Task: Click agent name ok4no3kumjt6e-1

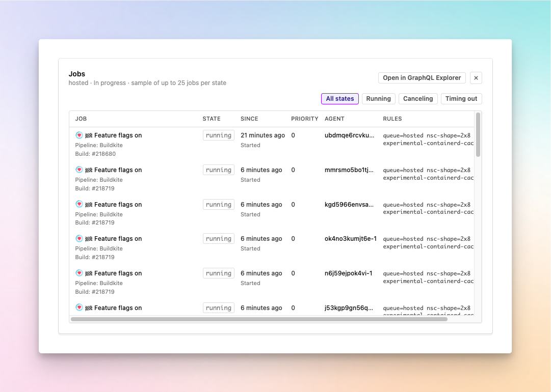Action: tap(350, 239)
